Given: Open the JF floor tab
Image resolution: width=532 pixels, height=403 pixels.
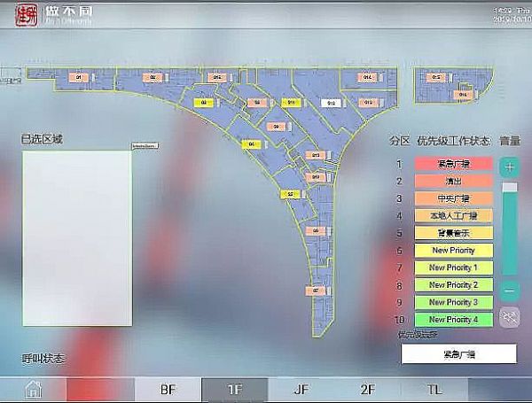Looking at the screenshot, I should click(x=301, y=390).
